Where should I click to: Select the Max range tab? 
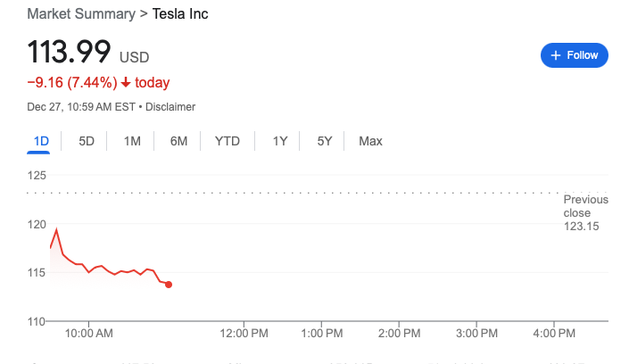click(x=370, y=141)
